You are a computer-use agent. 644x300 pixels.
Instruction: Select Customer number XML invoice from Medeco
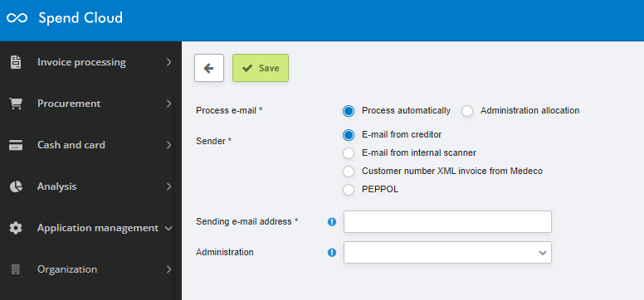[x=349, y=172]
